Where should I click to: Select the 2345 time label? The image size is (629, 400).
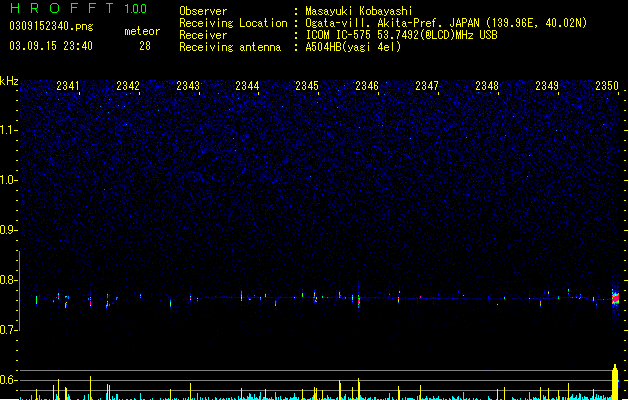pos(307,86)
